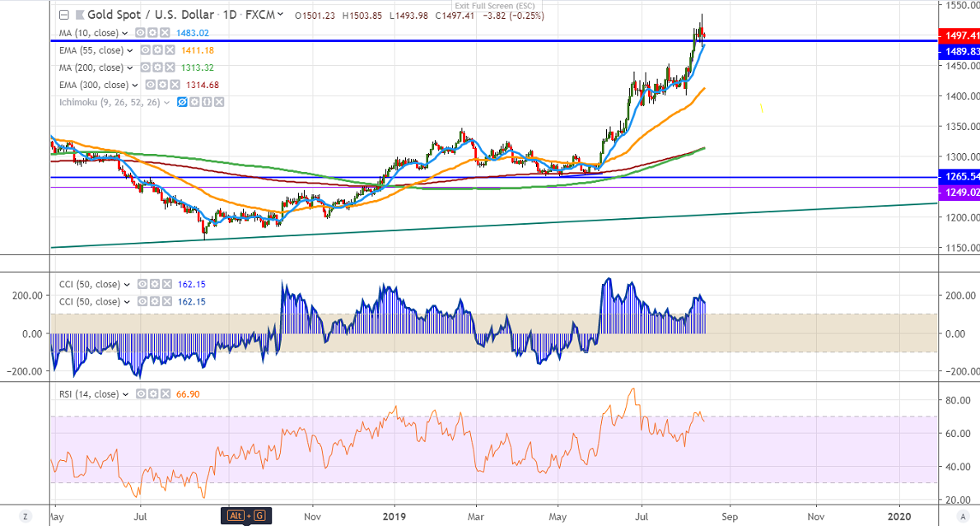
Task: Open settings for the second CCI indicator
Action: 154,302
